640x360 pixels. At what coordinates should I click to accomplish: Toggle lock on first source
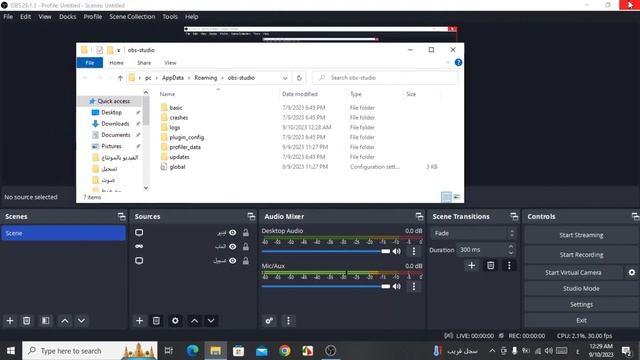[246, 233]
